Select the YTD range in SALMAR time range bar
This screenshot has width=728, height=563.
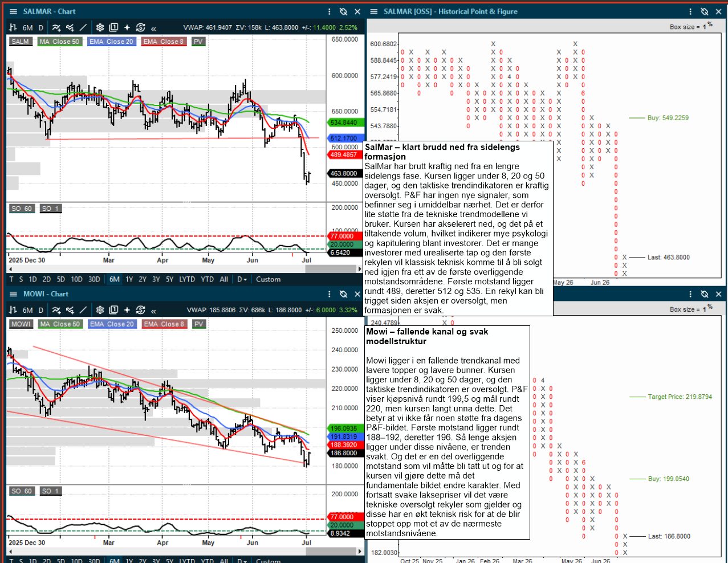pyautogui.click(x=208, y=279)
